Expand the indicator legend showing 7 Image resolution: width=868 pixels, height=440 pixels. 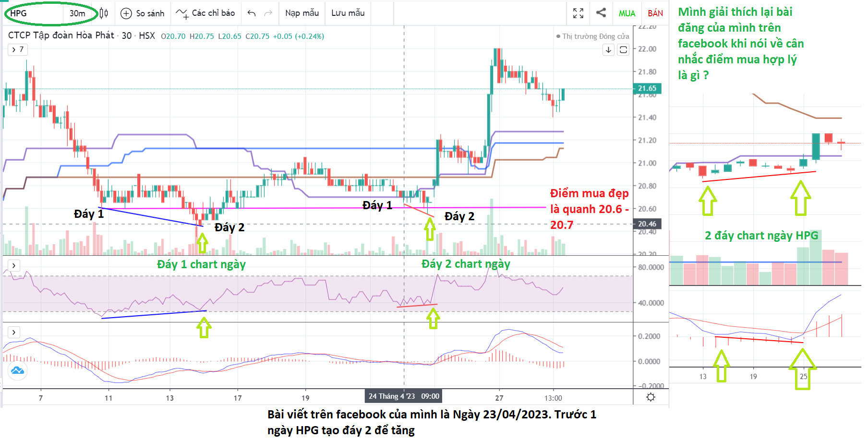click(x=18, y=49)
